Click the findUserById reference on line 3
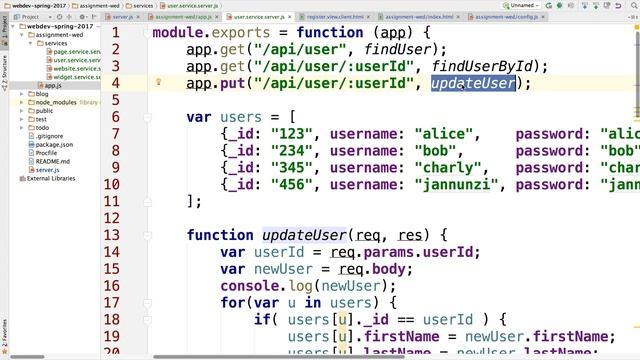The height and width of the screenshot is (360, 640). [482, 67]
